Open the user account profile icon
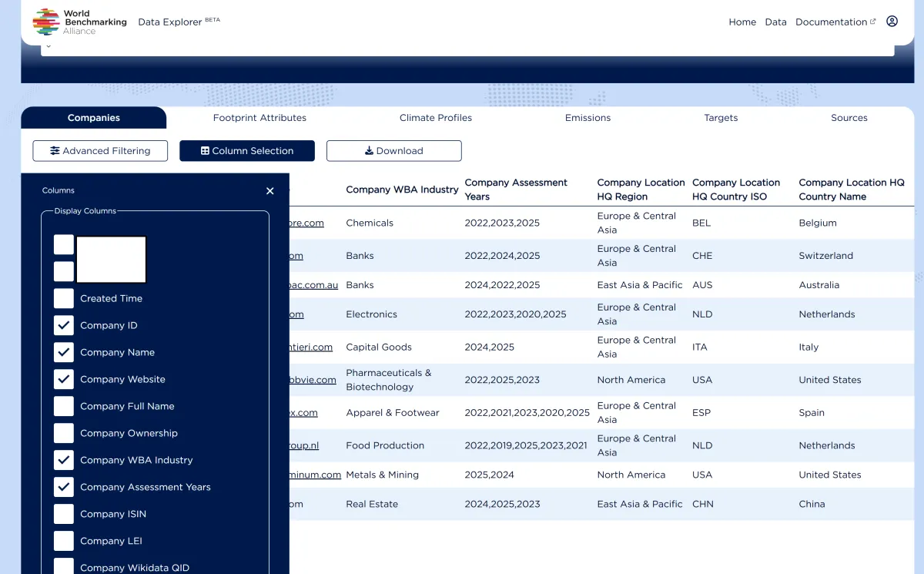924x574 pixels. click(892, 22)
